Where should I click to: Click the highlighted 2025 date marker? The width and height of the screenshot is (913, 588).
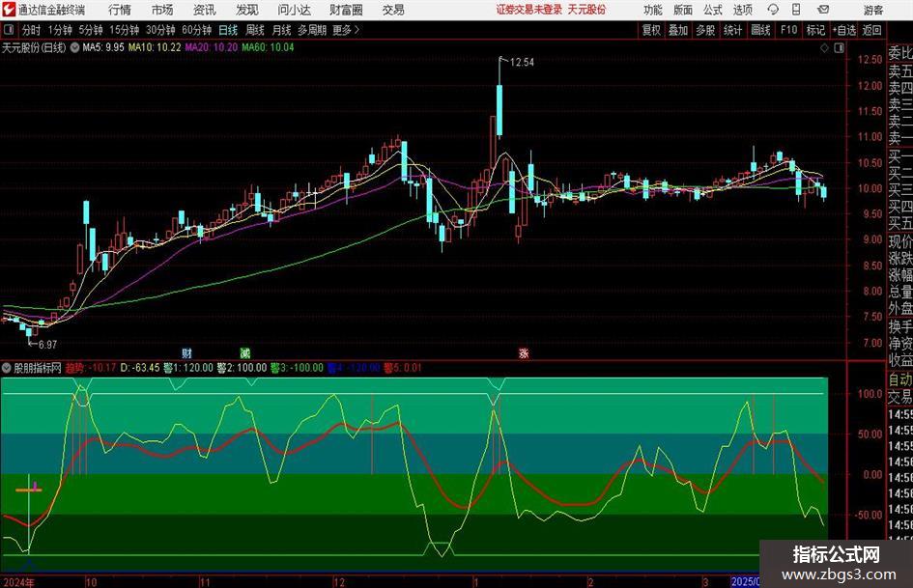(745, 582)
